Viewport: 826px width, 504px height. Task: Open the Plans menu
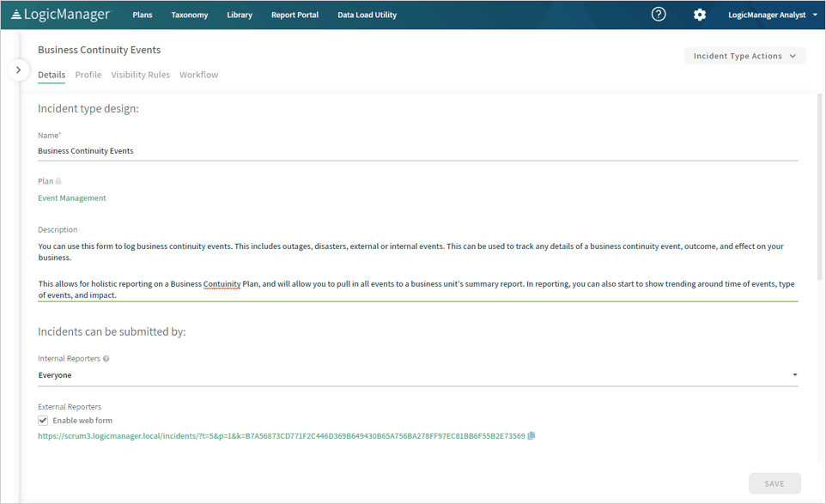tap(143, 15)
